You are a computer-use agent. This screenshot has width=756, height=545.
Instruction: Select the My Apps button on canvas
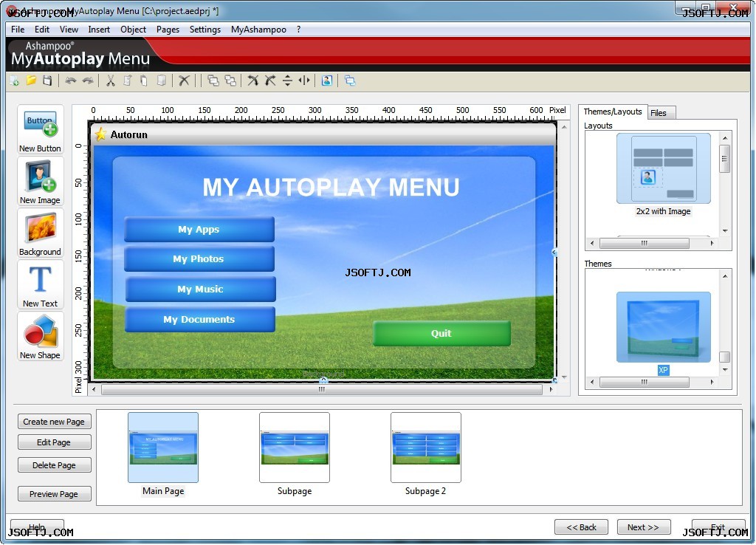coord(199,230)
